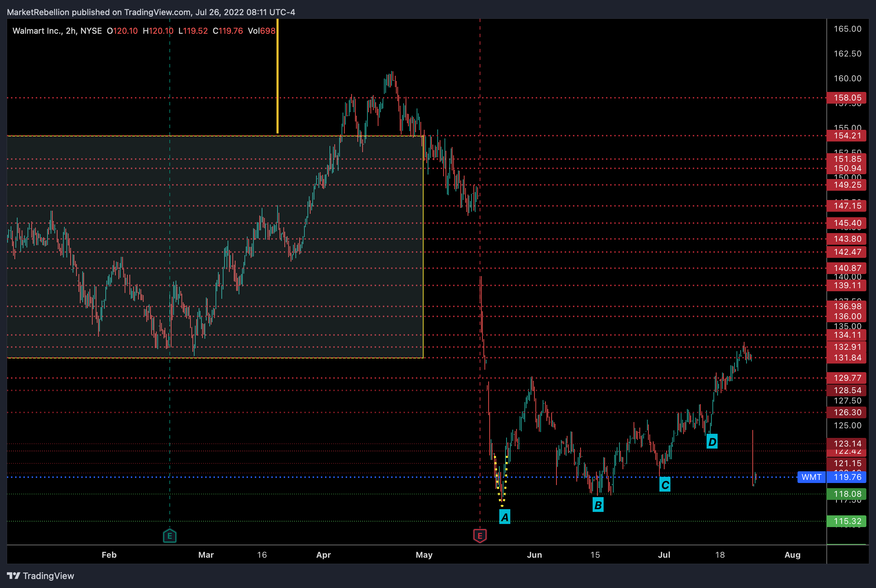Click the cyan A marker on the chart
Image resolution: width=876 pixels, height=588 pixels.
coord(505,516)
